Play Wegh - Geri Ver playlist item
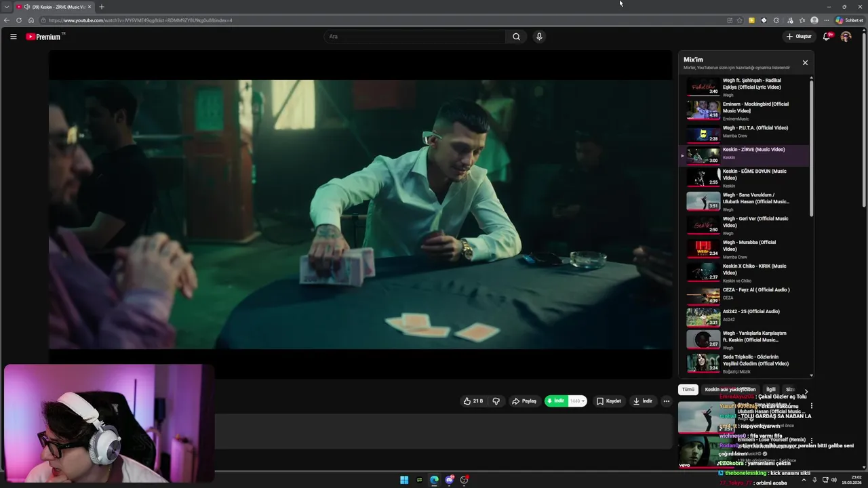Screen dimensions: 868x488 pos(744,225)
